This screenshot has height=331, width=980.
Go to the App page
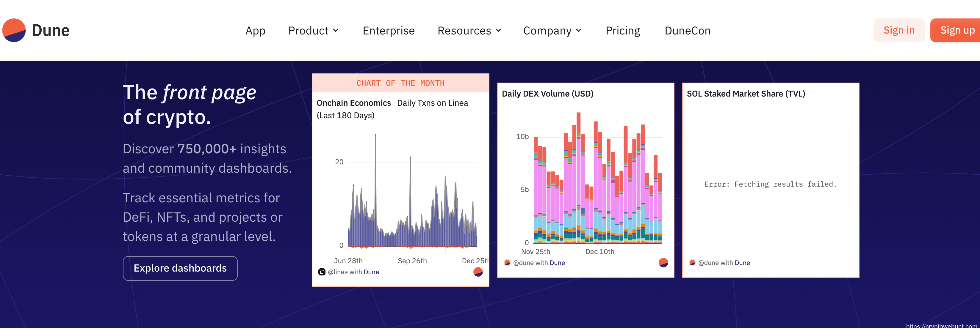click(255, 30)
